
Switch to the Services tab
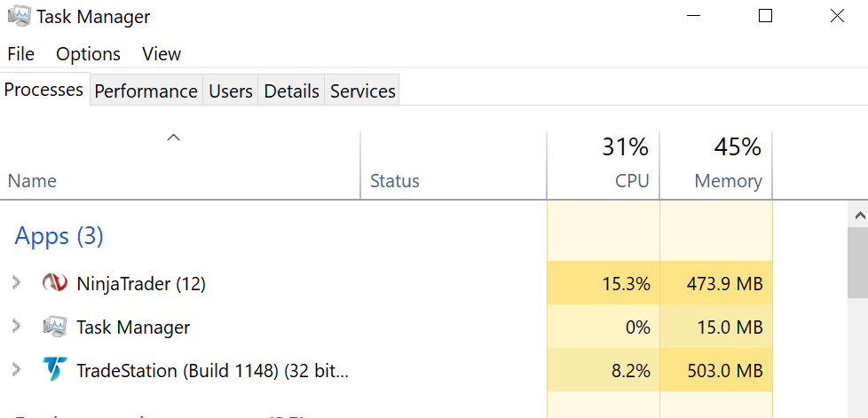[362, 91]
